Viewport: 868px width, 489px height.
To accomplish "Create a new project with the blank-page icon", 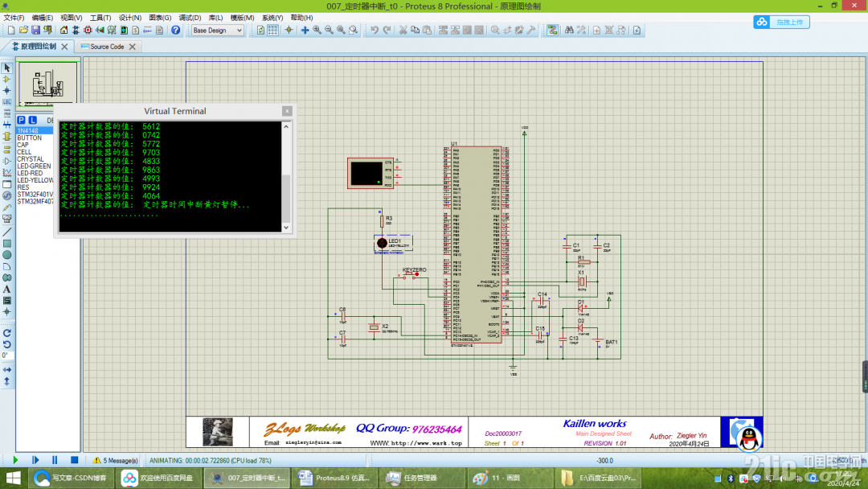I will pyautogui.click(x=11, y=30).
